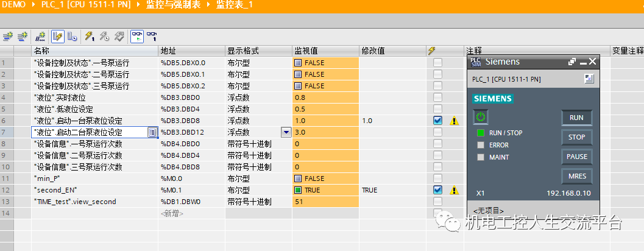
Task: Uncheck modify checkbox for 启动一台泵液位设定 row
Action: click(x=437, y=121)
